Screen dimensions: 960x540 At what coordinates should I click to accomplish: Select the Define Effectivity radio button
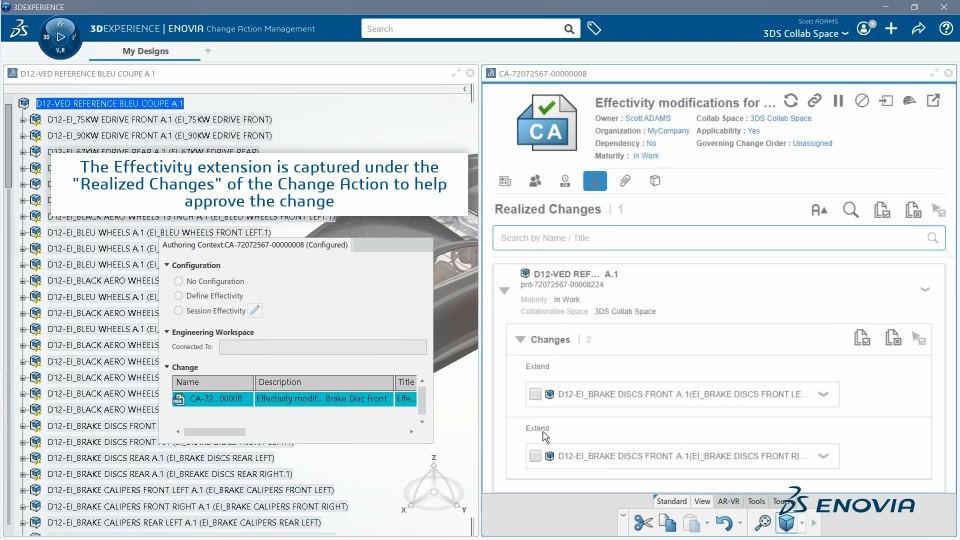(x=179, y=296)
